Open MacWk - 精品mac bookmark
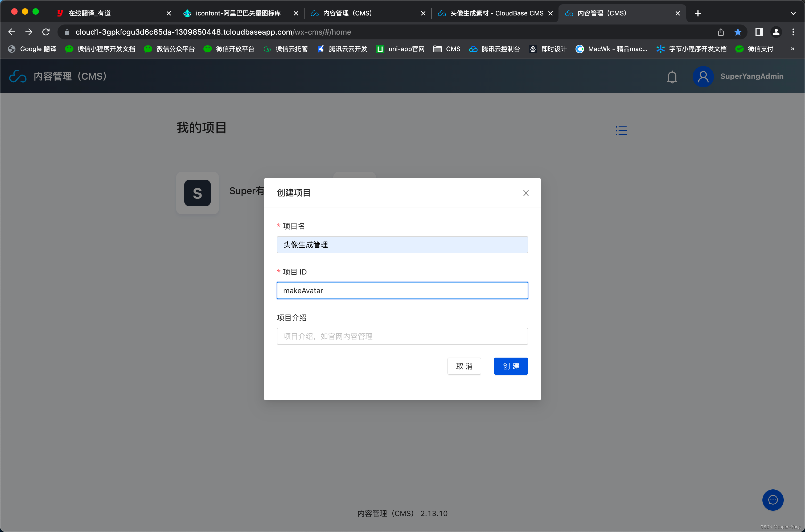 (x=611, y=49)
